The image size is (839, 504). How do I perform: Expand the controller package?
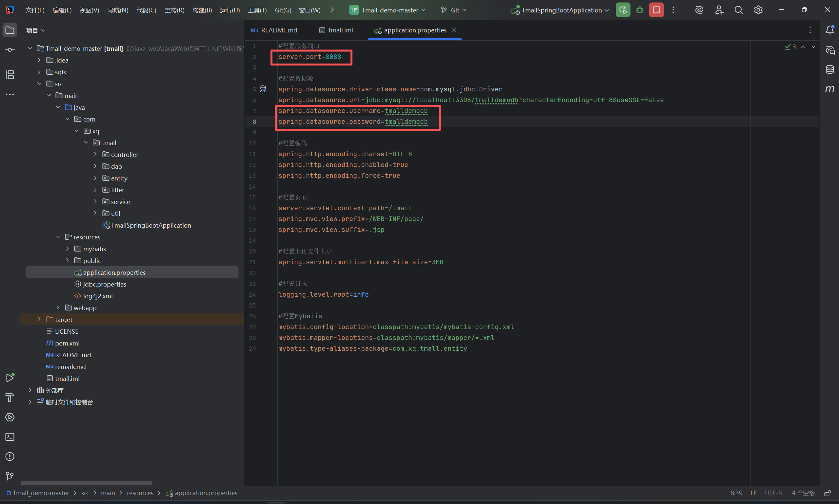95,155
